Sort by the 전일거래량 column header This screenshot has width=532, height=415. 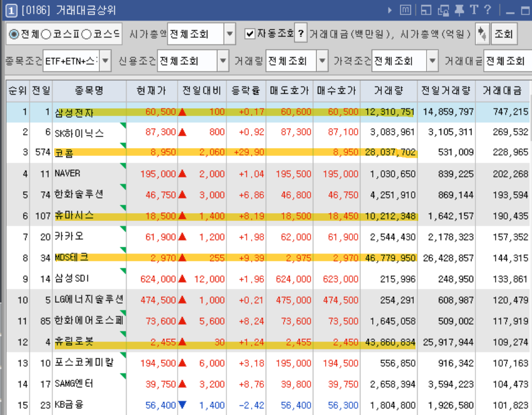[446, 91]
